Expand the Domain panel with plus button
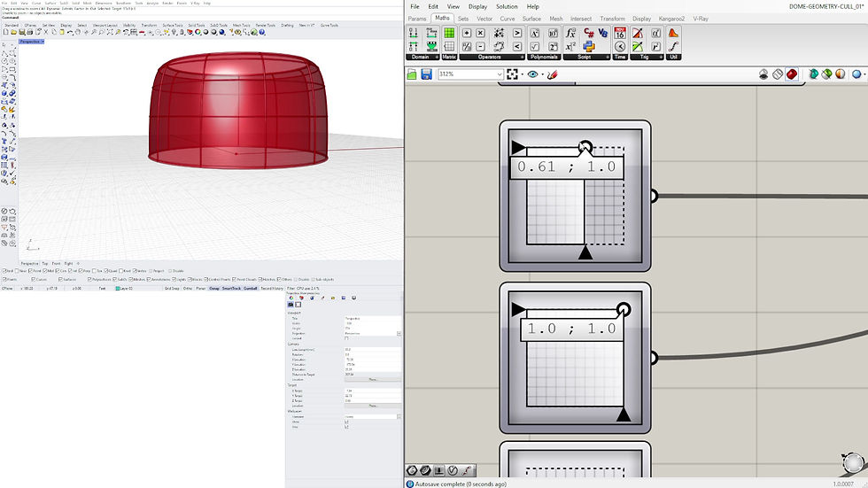The image size is (868, 488). click(x=437, y=57)
